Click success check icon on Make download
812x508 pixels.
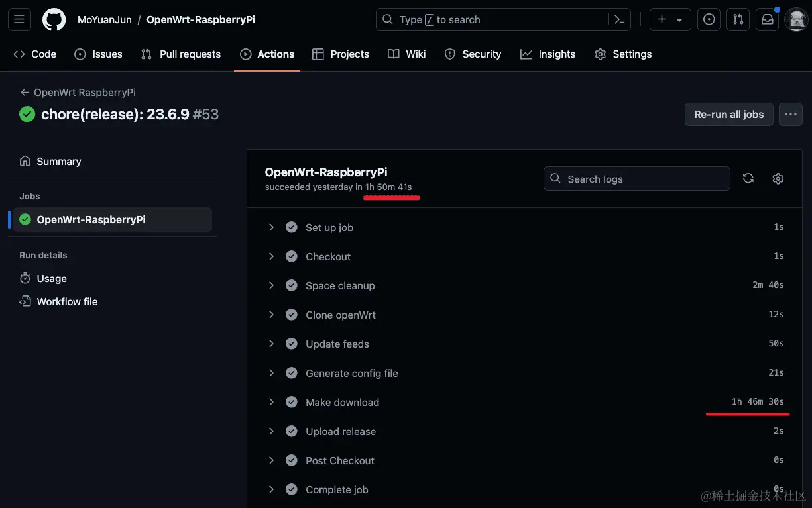click(291, 402)
